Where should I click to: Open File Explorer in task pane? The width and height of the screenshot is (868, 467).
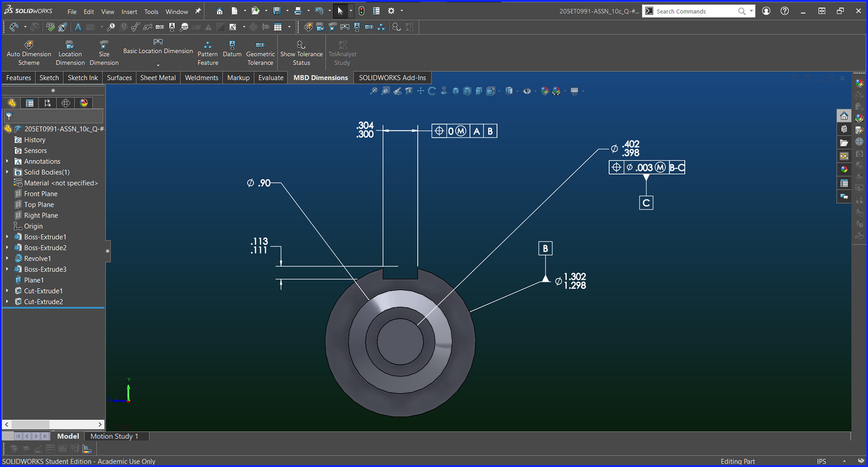pos(844,143)
